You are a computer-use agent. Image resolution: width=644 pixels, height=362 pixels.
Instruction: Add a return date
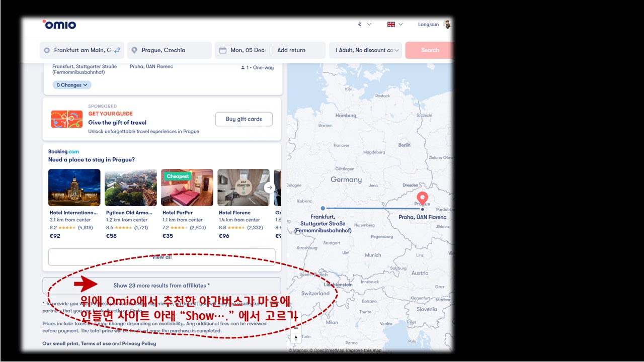(291, 50)
